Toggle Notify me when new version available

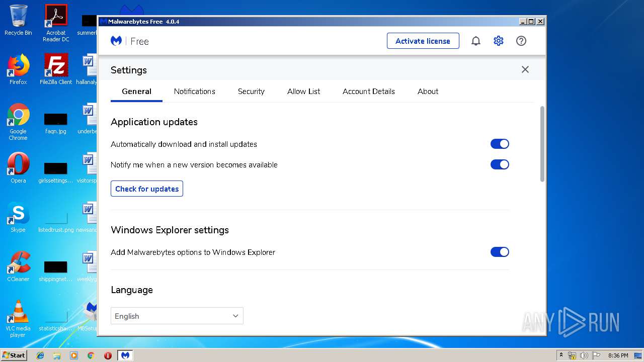500,164
